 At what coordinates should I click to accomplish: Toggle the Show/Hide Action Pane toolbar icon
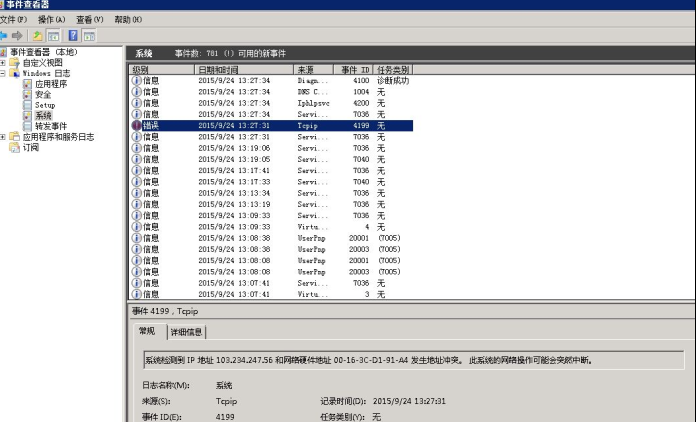pyautogui.click(x=88, y=35)
